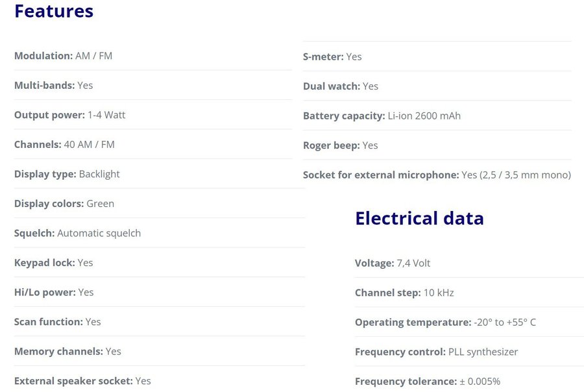Select the Display colors Green line
Image resolution: width=584 pixels, height=392 pixels.
tap(64, 203)
